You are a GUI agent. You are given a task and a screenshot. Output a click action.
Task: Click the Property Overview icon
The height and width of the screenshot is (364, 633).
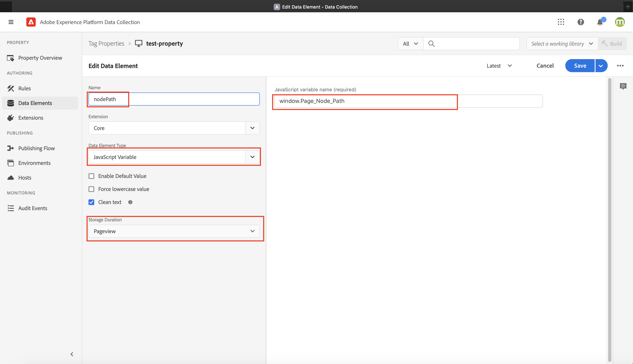pos(11,58)
